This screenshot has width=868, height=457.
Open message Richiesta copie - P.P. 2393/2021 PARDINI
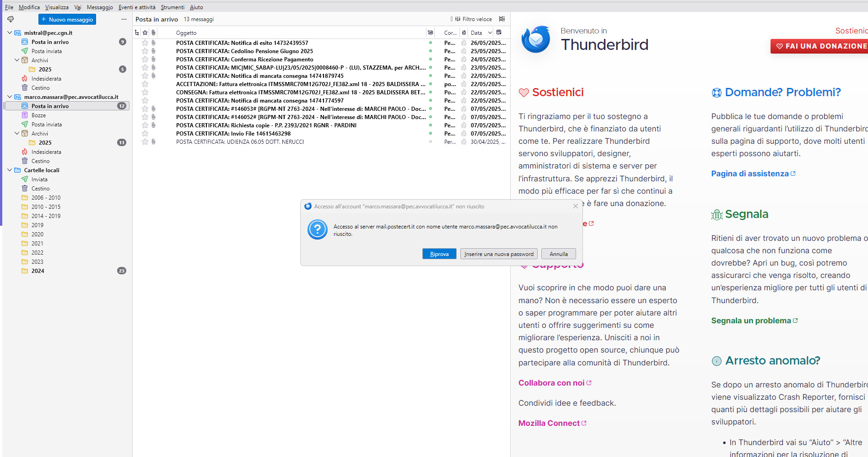click(x=266, y=125)
